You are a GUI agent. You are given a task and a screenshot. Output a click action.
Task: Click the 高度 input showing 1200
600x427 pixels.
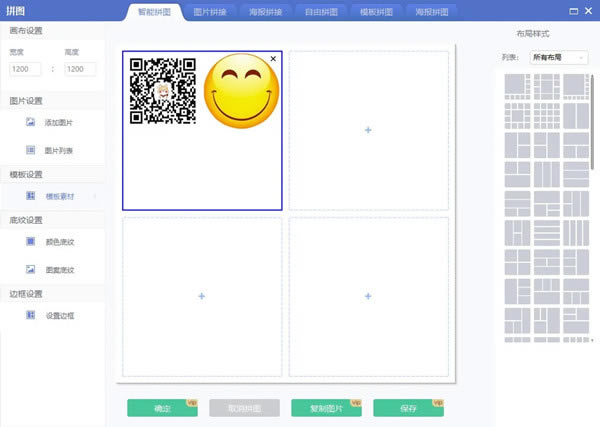pos(80,69)
